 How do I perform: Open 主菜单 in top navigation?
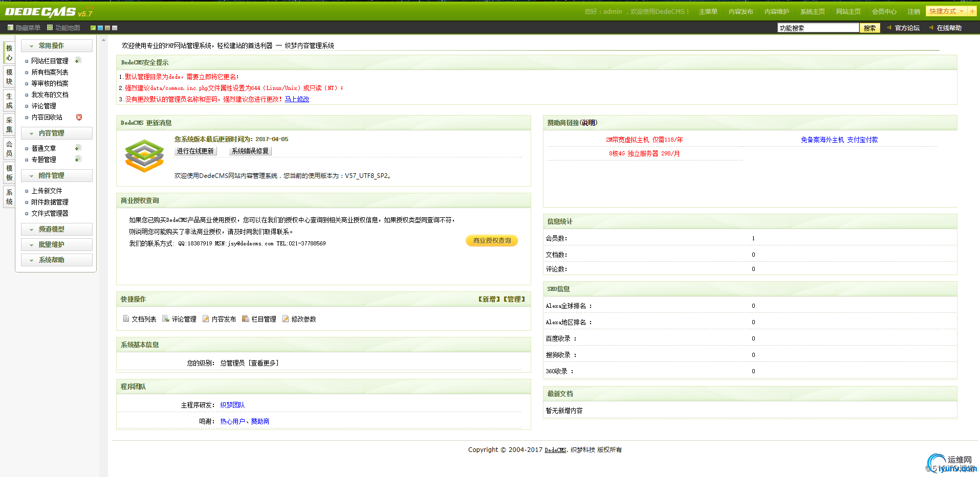pos(708,11)
